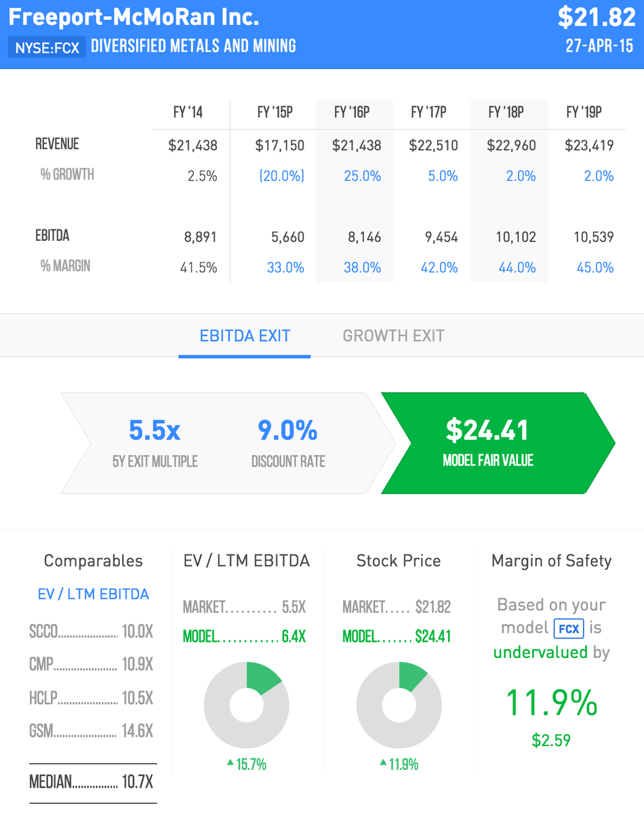The height and width of the screenshot is (814, 644).
Task: Click the green $24.41 model fair value arrow
Action: [498, 443]
